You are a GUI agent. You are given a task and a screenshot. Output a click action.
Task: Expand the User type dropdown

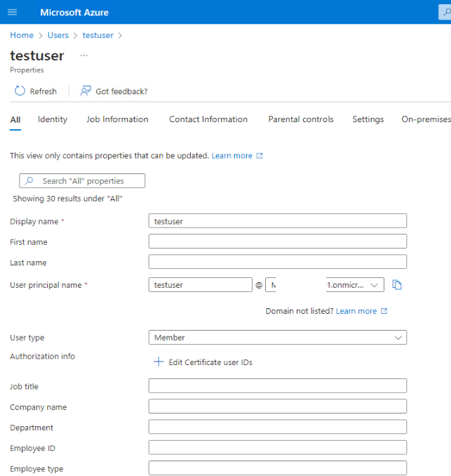click(x=398, y=338)
